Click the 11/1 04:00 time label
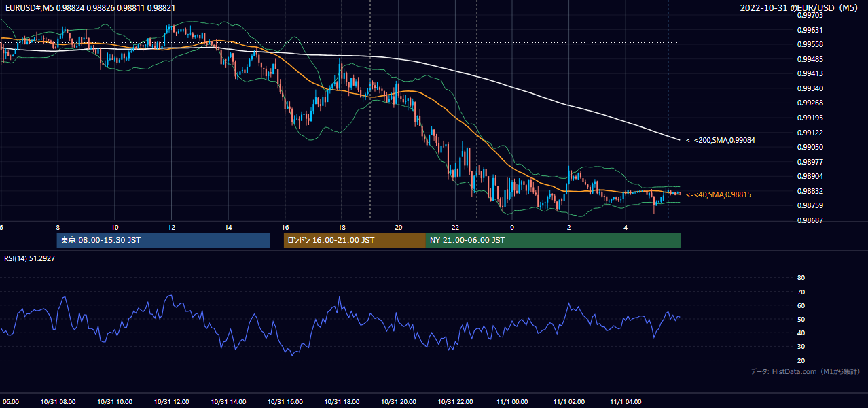The width and height of the screenshot is (868, 408). coord(626,402)
